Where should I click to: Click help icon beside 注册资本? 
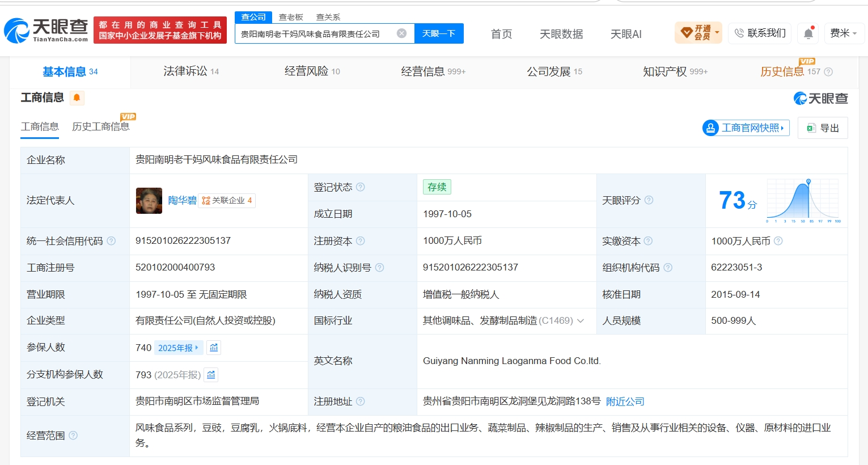click(360, 241)
